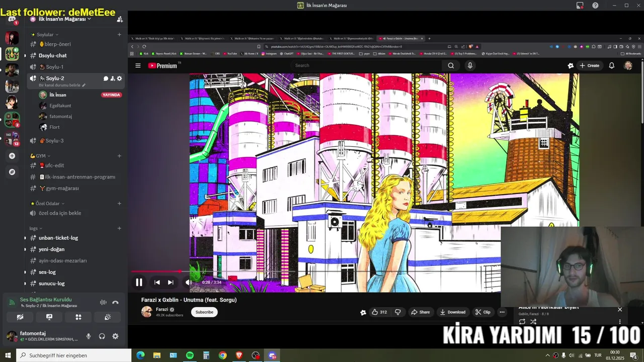Like the video with 312 likes
This screenshot has width=644, height=362.
(x=379, y=312)
